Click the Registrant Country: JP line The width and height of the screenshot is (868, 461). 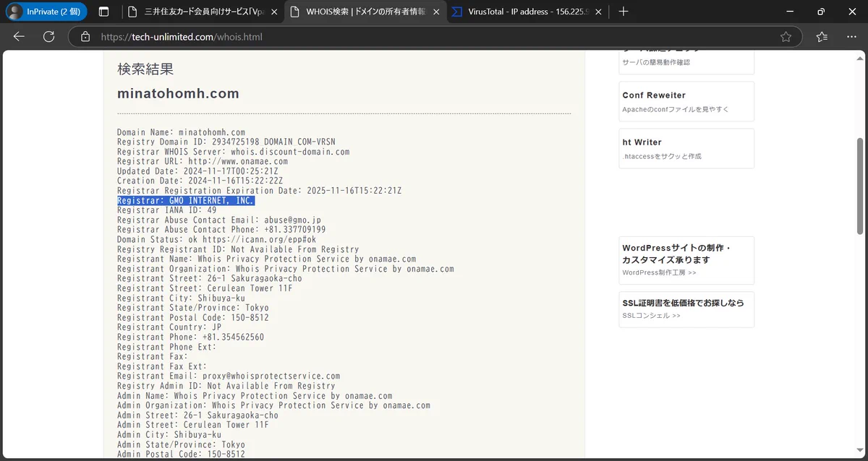point(169,327)
